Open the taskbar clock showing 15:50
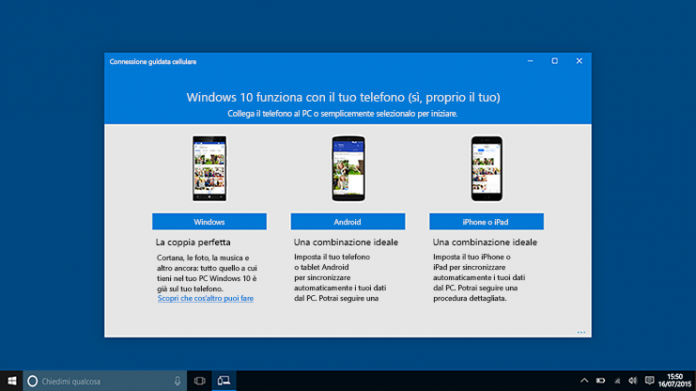 click(x=675, y=380)
